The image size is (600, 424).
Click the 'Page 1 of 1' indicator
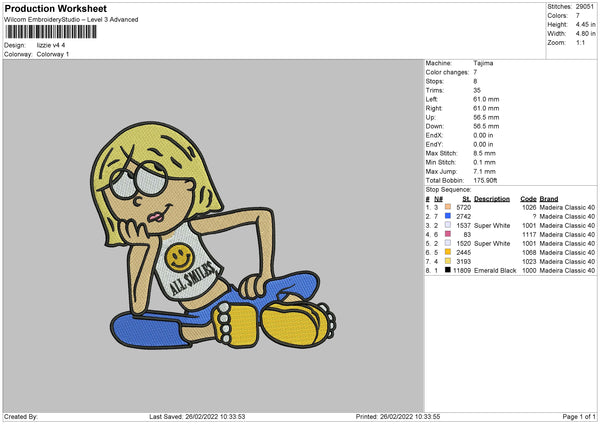click(579, 417)
